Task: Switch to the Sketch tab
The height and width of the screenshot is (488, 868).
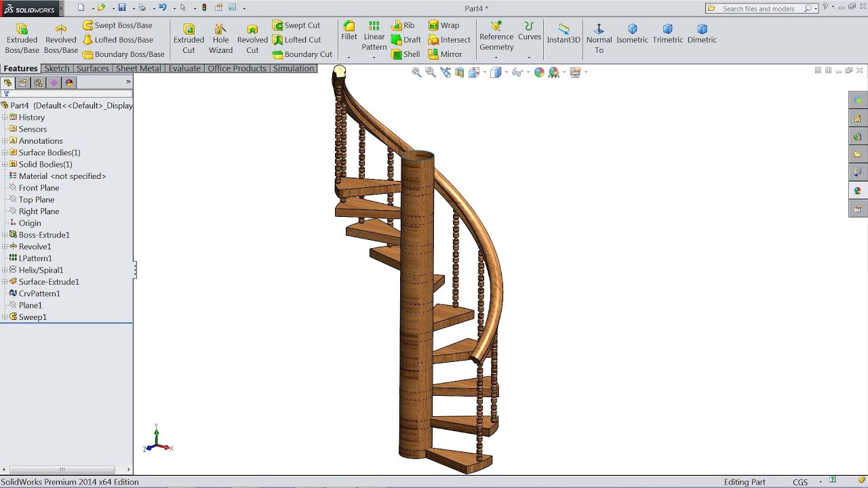Action: click(x=57, y=68)
